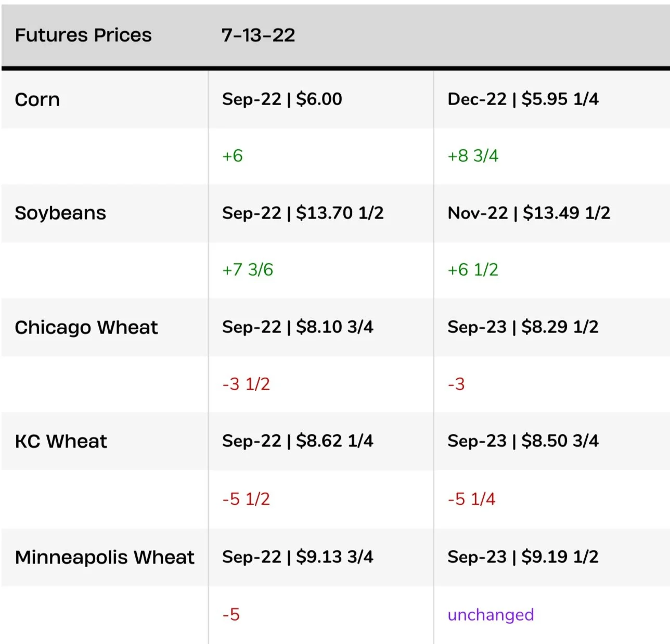Image resolution: width=670 pixels, height=644 pixels.
Task: Click the Futures Prices header
Action: click(83, 35)
